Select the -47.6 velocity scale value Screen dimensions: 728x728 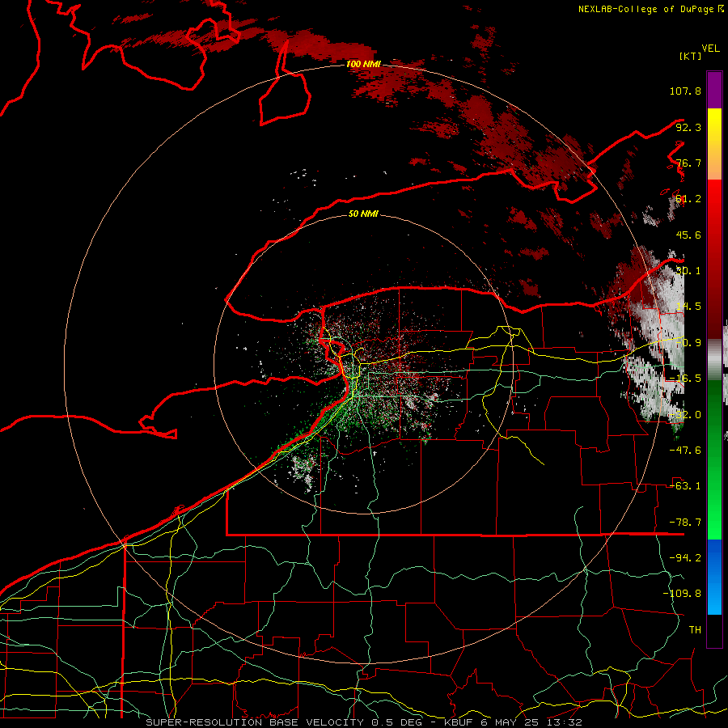[x=685, y=450]
